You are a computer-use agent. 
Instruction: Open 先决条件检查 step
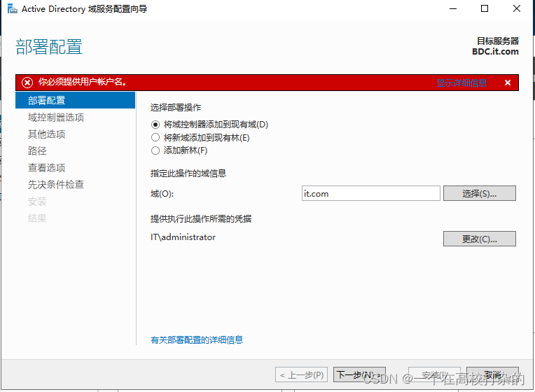click(x=56, y=185)
